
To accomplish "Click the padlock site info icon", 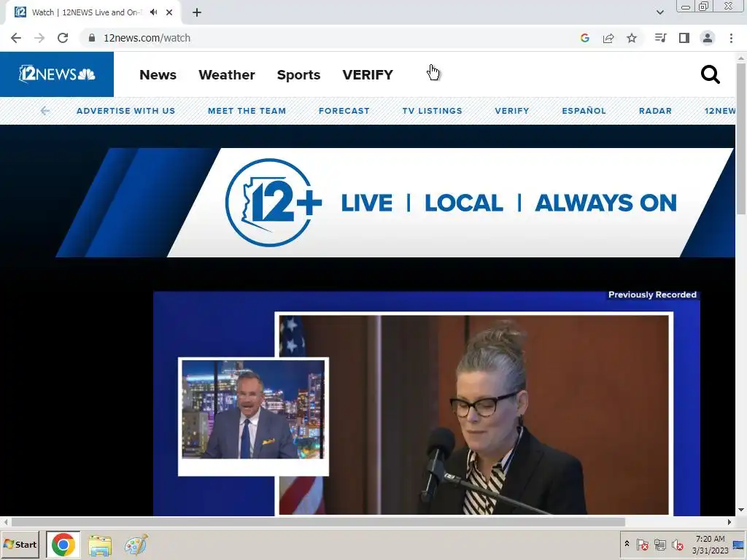I will pyautogui.click(x=92, y=38).
